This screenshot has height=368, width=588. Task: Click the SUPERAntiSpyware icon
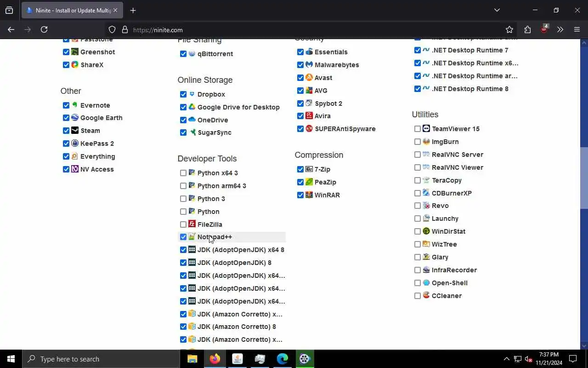point(309,129)
